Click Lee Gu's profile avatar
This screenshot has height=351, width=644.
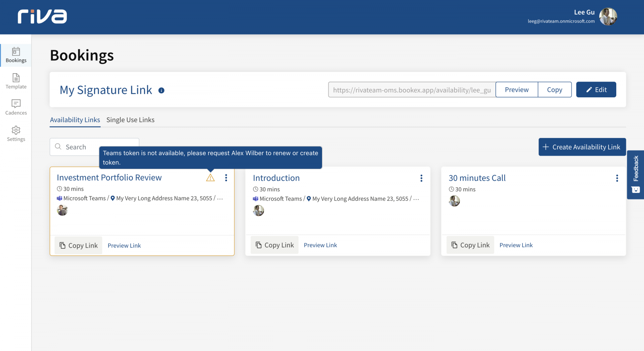[608, 16]
